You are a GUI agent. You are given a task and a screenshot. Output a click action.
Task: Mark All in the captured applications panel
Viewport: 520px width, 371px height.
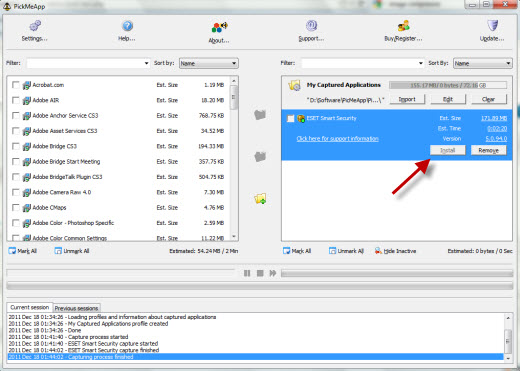(x=297, y=251)
